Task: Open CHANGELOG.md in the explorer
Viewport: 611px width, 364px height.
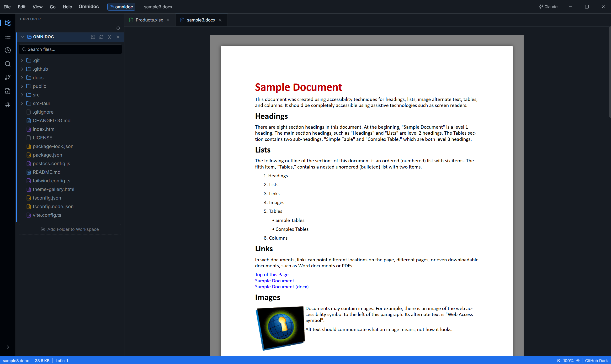Action: (70, 121)
